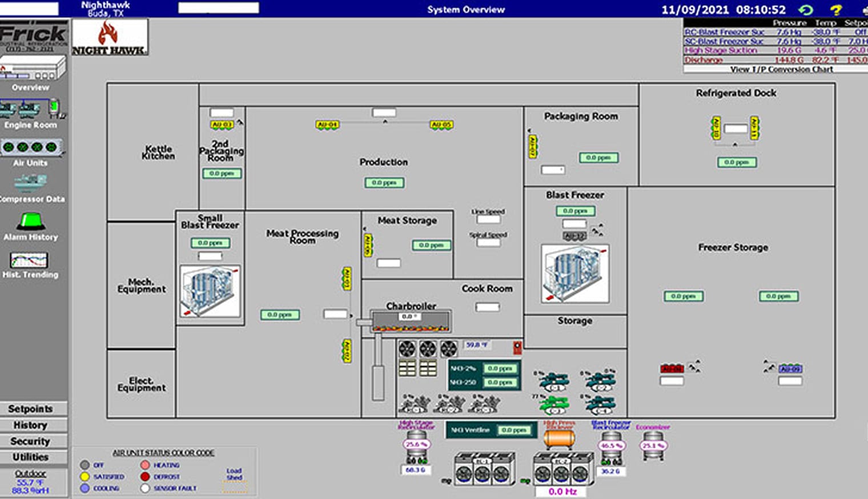Select the orange High Press Receiver tank

[559, 438]
